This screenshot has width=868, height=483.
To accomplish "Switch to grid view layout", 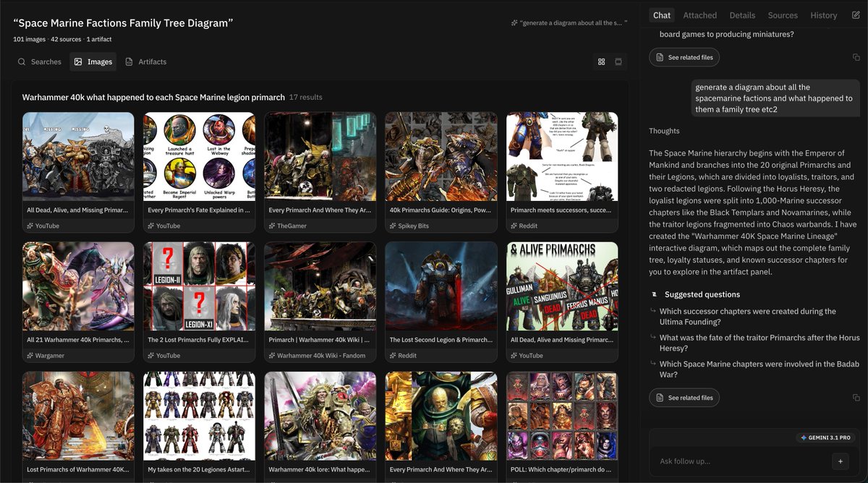I will pos(601,62).
